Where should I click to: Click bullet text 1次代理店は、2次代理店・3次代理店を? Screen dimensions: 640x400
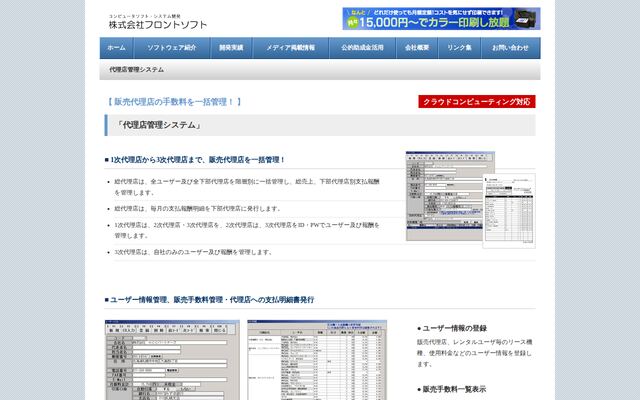[x=247, y=230]
